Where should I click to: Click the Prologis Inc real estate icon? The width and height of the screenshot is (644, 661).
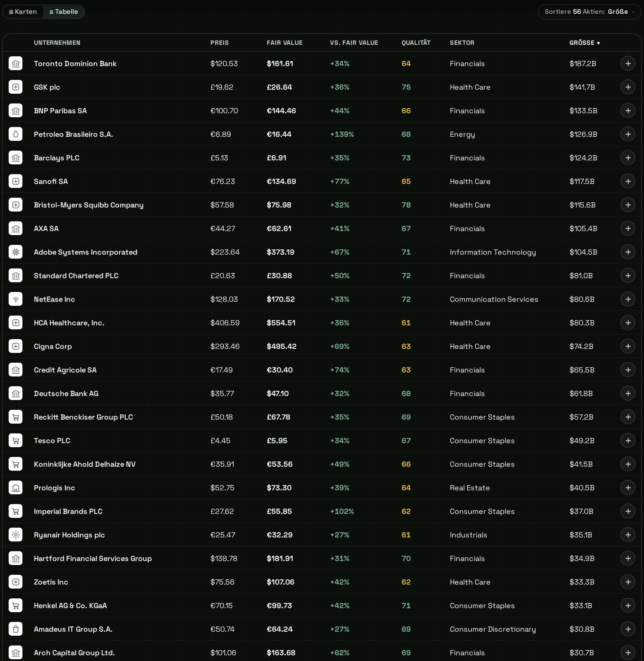point(16,487)
